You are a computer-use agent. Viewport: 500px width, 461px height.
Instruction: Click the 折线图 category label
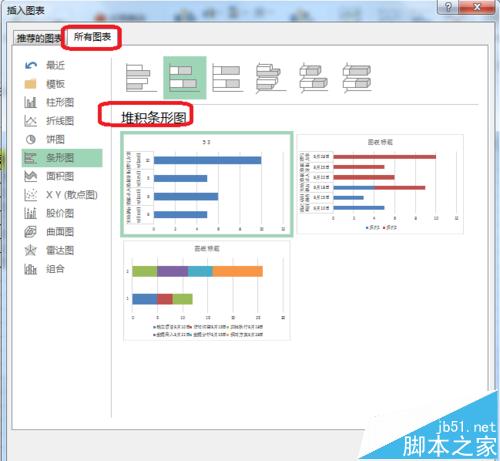[60, 121]
